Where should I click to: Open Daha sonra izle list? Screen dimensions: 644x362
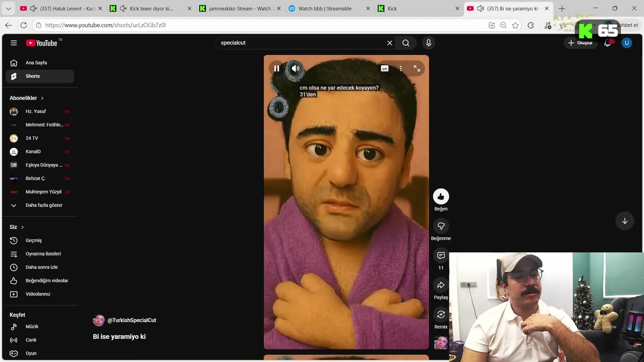tap(40, 267)
